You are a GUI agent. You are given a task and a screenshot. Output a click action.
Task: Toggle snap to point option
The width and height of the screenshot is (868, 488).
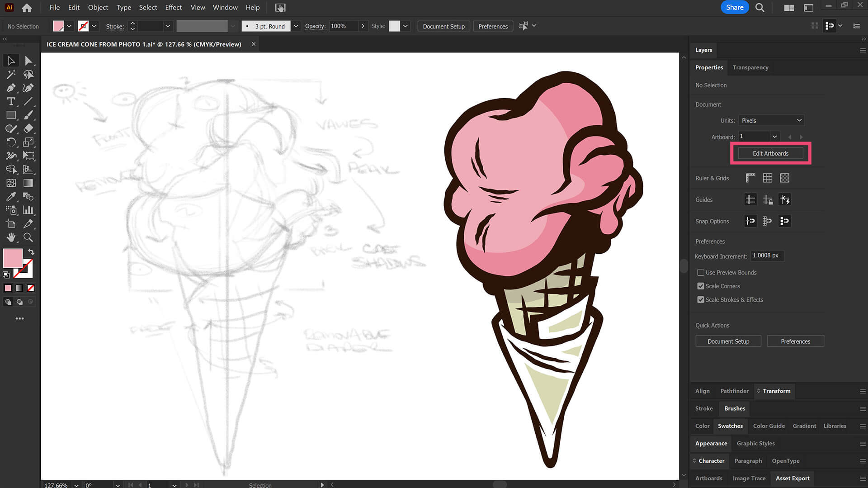click(750, 221)
